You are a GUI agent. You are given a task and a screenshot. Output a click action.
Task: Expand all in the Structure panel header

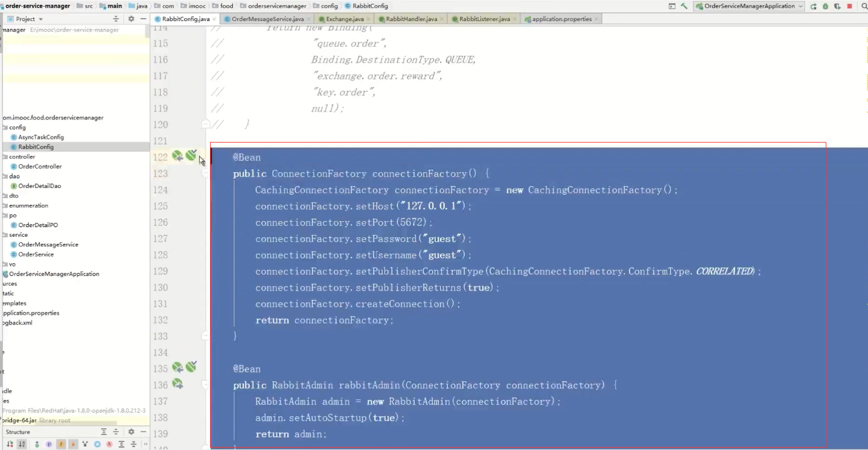[x=104, y=432]
